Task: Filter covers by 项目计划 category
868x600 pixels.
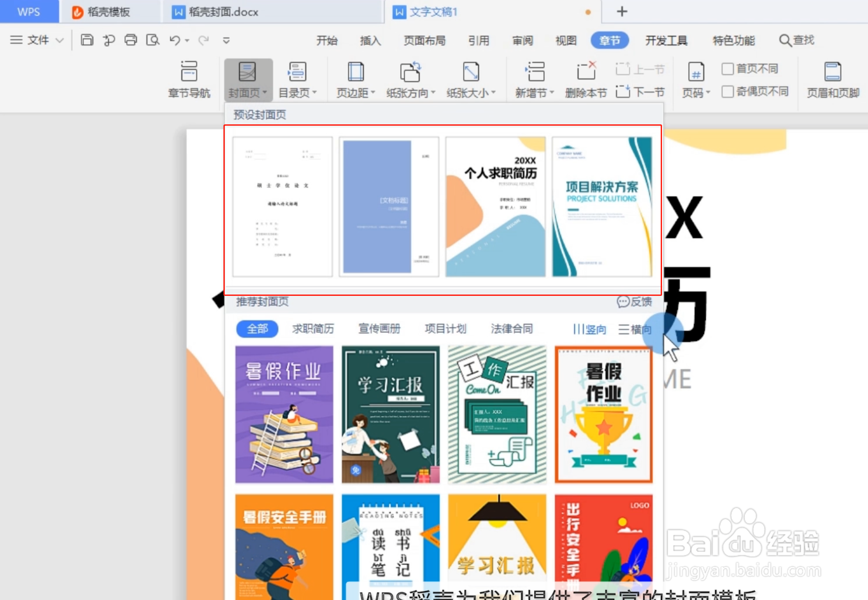Action: click(x=446, y=329)
